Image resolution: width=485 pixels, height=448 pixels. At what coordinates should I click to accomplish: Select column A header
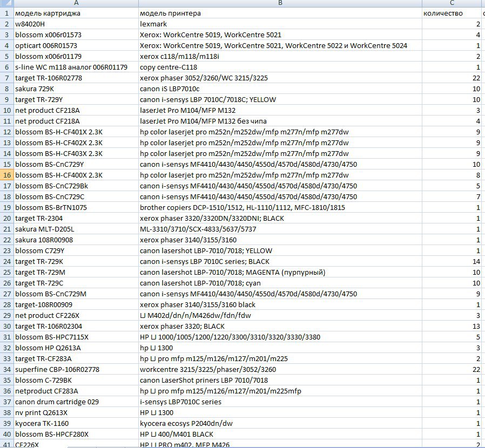76,3
